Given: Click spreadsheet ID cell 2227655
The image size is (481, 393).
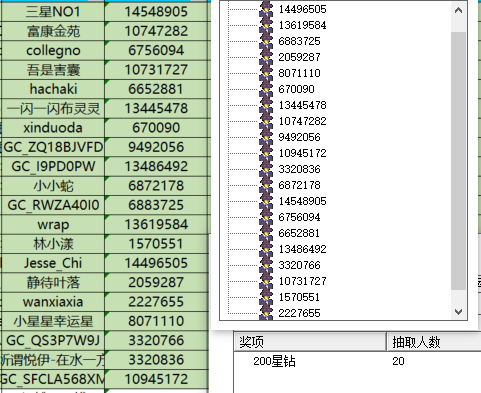Looking at the screenshot, I should pyautogui.click(x=156, y=302).
